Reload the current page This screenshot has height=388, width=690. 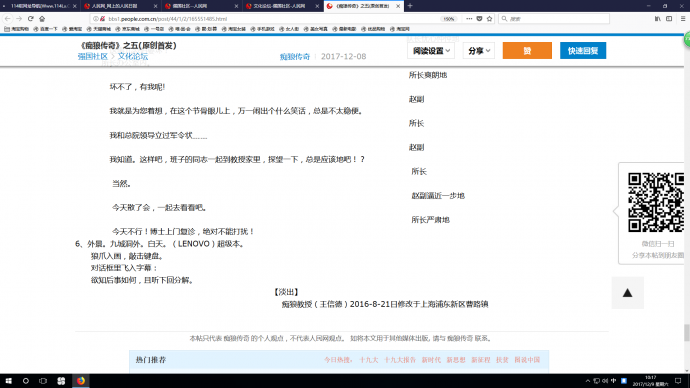coord(30,19)
